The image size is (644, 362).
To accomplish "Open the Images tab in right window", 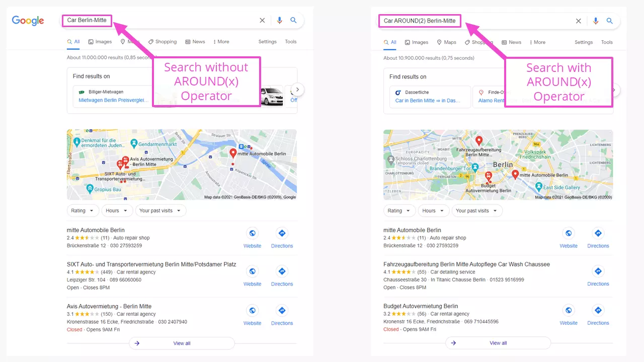I will (417, 42).
